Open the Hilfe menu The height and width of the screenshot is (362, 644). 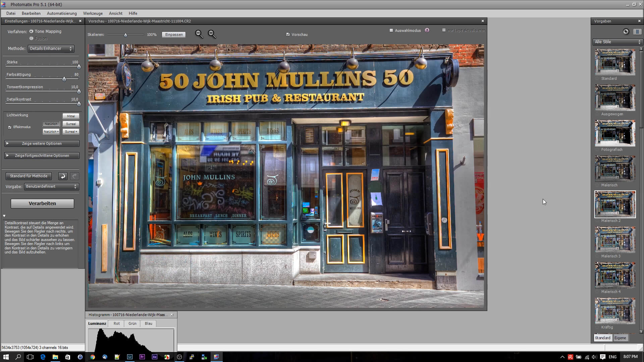133,13
